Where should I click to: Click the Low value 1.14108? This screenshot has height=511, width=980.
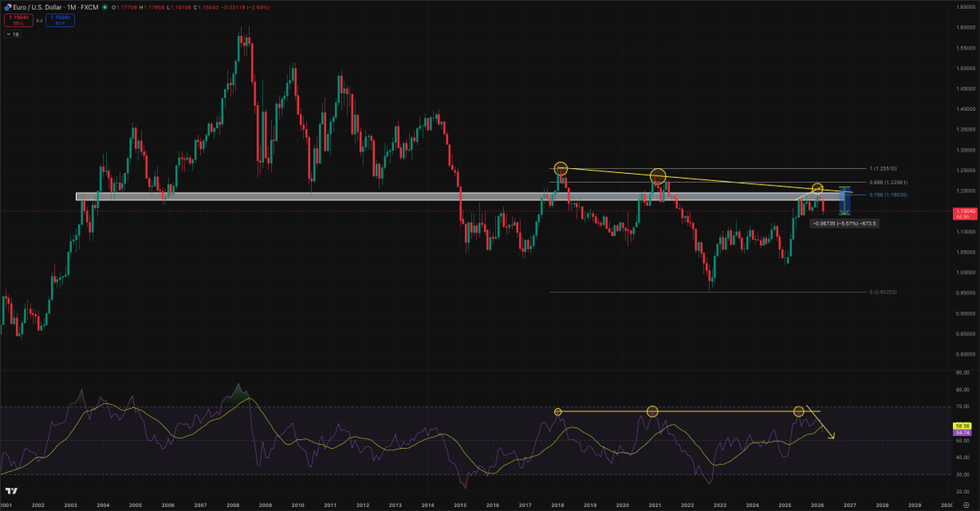click(x=181, y=7)
